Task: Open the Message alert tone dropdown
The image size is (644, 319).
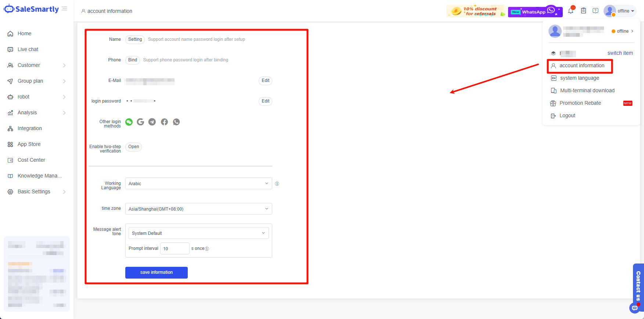Action: 198,233
